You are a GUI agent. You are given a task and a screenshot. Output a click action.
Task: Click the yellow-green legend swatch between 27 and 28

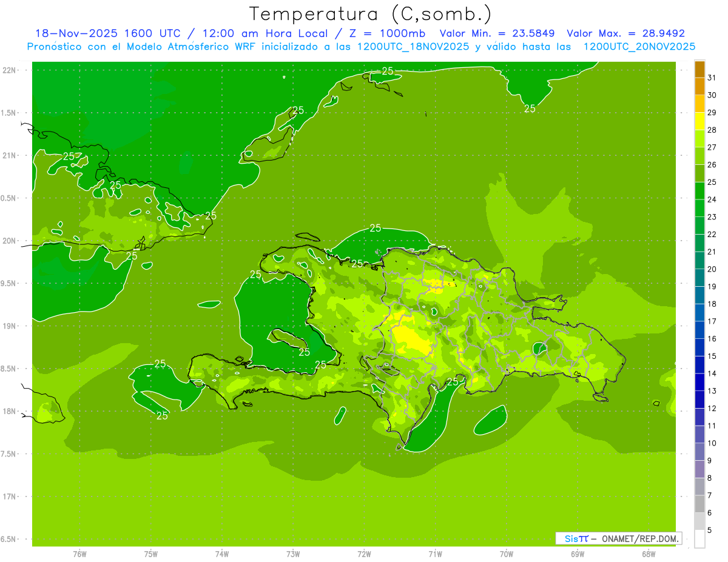(699, 139)
